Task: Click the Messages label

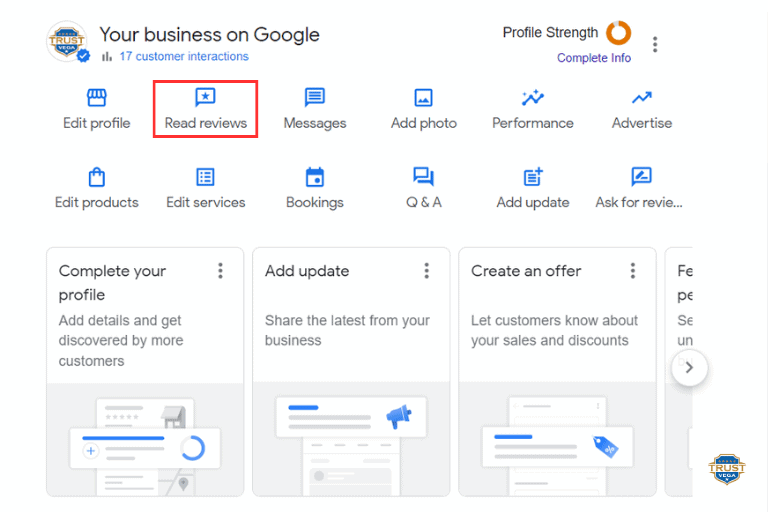Action: (315, 123)
